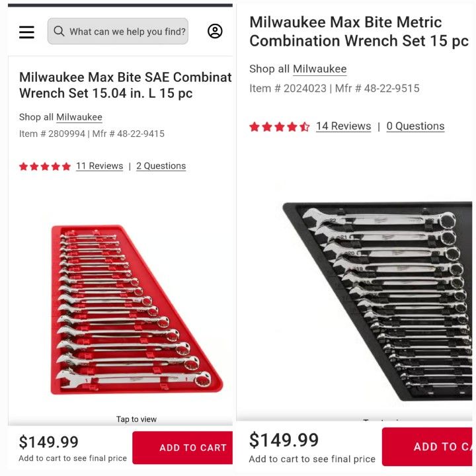Add the Metric wrench set to cart
Viewport: 476px width, 476px height.
coord(430,446)
